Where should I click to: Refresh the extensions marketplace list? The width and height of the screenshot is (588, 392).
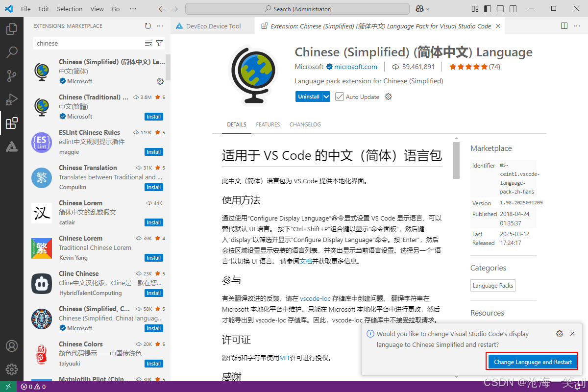point(148,26)
